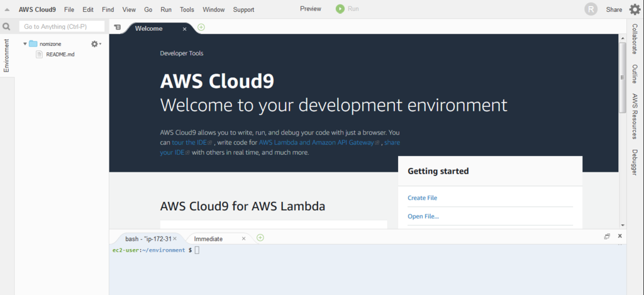Open the View menu

(x=129, y=9)
